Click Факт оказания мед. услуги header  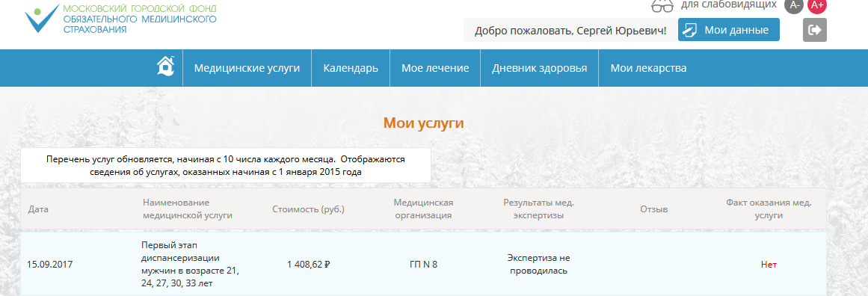[x=769, y=209]
